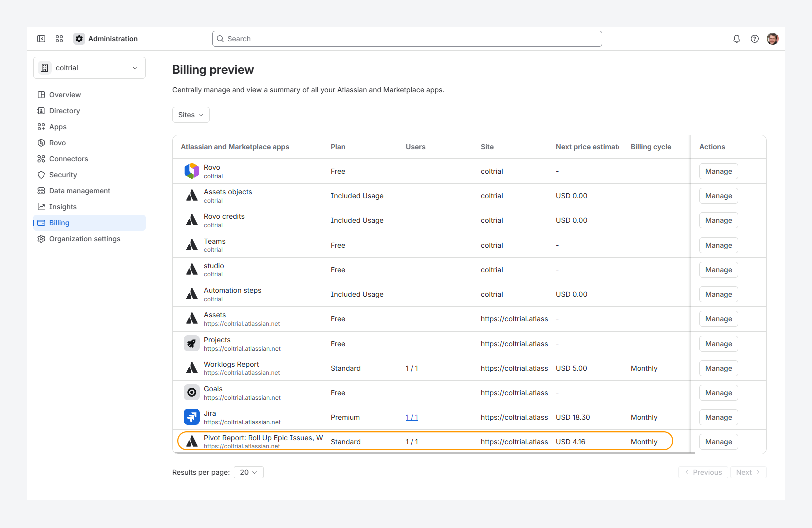Image resolution: width=812 pixels, height=528 pixels.
Task: Expand the Sites filter dropdown
Action: pos(191,115)
